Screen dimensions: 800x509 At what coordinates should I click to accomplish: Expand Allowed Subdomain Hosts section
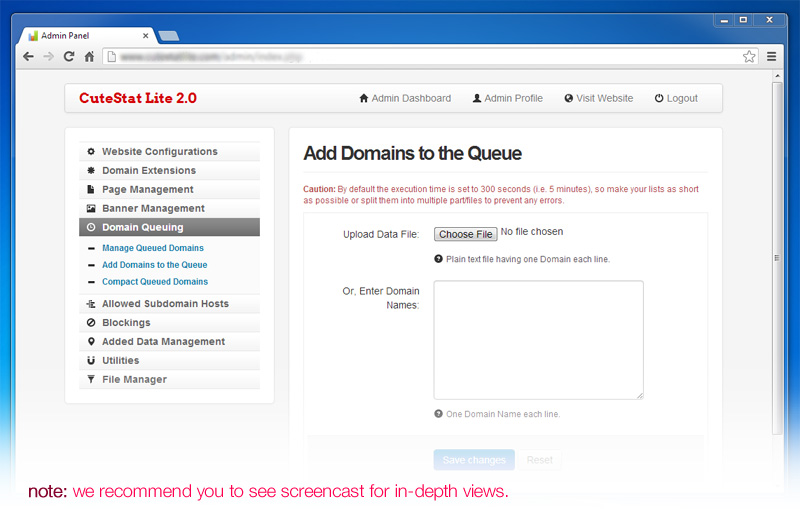pos(169,303)
